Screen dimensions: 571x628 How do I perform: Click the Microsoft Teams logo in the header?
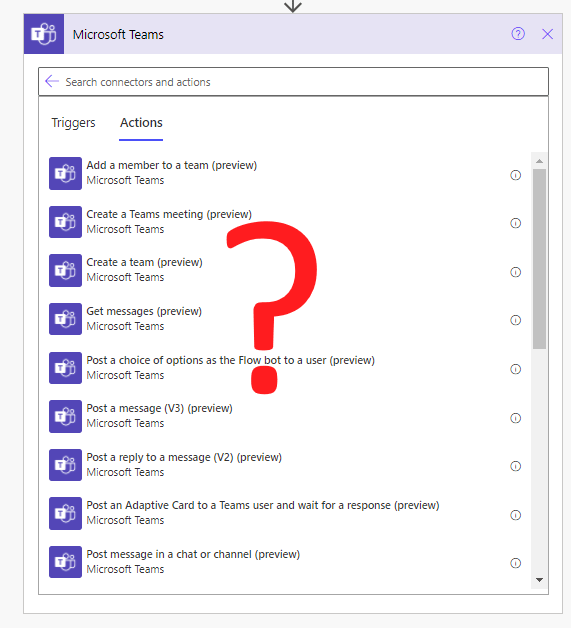(x=44, y=34)
